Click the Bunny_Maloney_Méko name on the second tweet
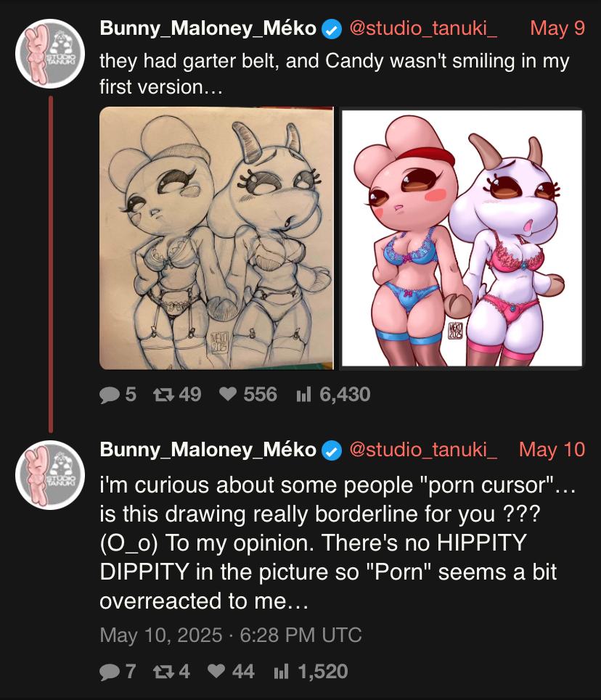This screenshot has height=700, width=601. click(x=208, y=450)
